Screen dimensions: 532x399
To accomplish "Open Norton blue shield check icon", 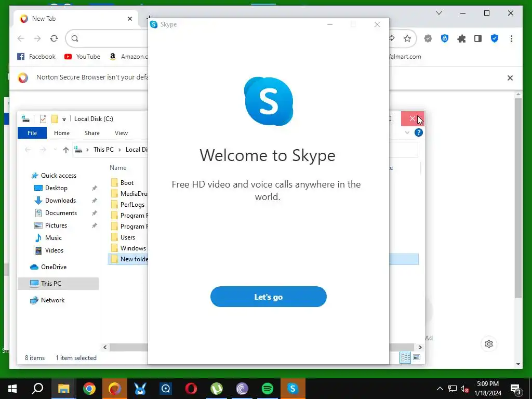I will click(495, 38).
